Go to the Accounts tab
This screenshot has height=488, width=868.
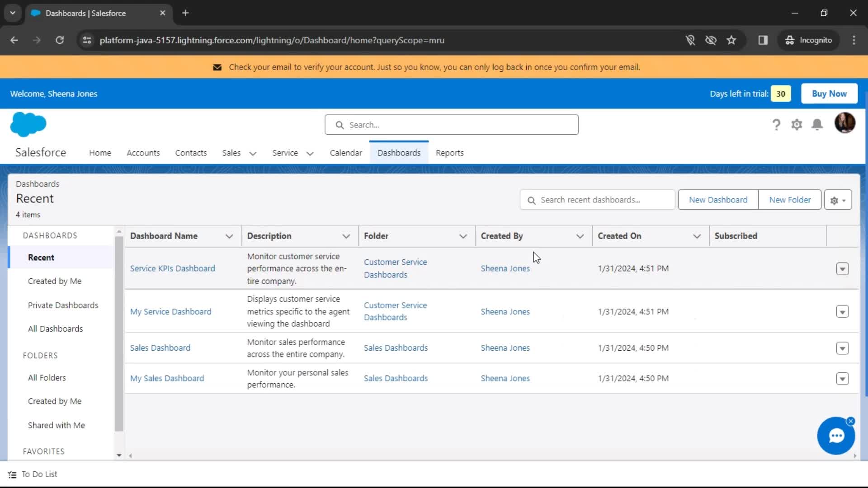143,153
